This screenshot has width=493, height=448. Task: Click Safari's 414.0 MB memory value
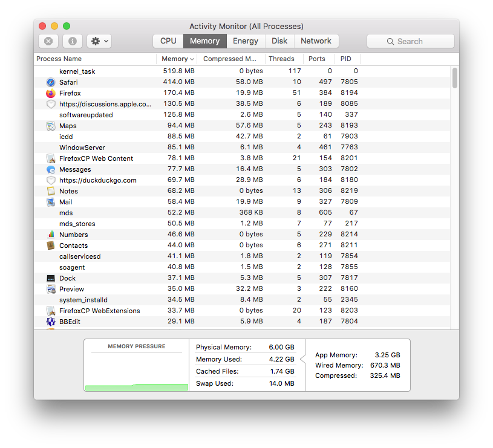[178, 82]
